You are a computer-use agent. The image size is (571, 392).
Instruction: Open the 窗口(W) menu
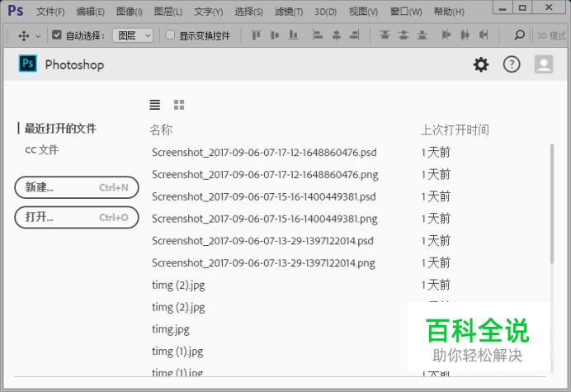click(406, 12)
